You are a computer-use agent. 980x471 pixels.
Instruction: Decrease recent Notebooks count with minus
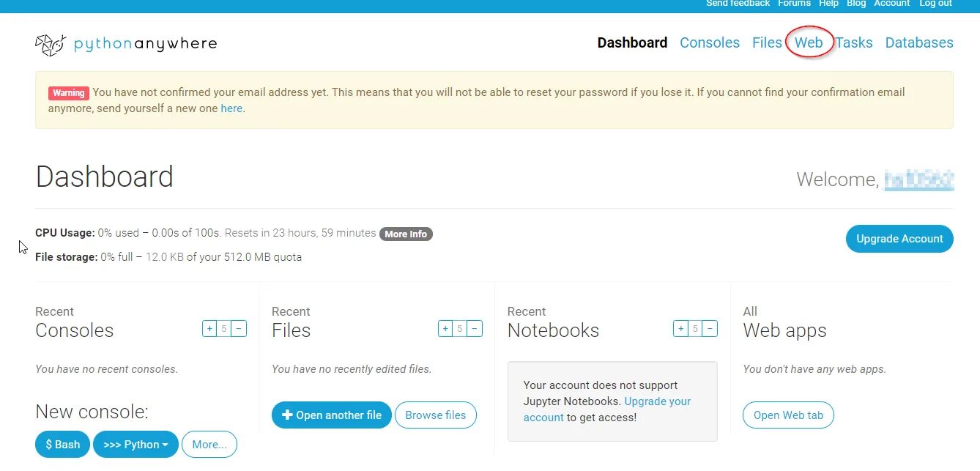coord(710,329)
